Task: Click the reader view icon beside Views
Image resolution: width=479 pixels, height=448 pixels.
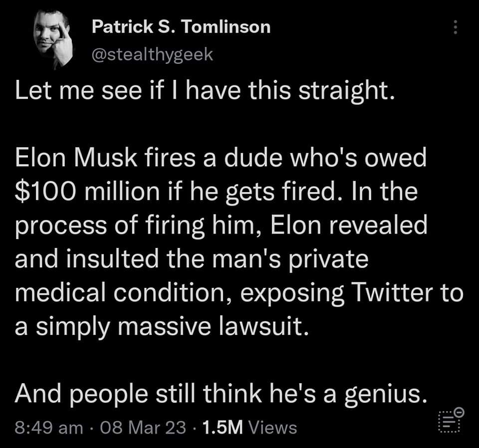Action: tap(450, 421)
